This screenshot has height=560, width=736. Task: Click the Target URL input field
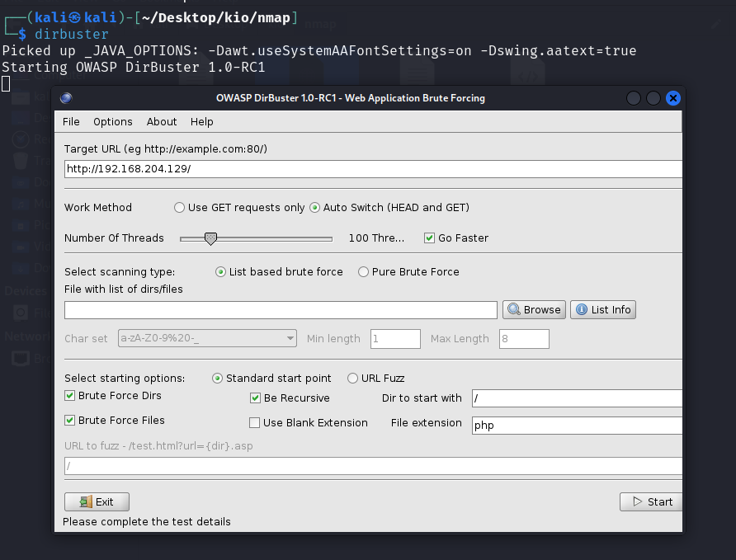click(373, 169)
